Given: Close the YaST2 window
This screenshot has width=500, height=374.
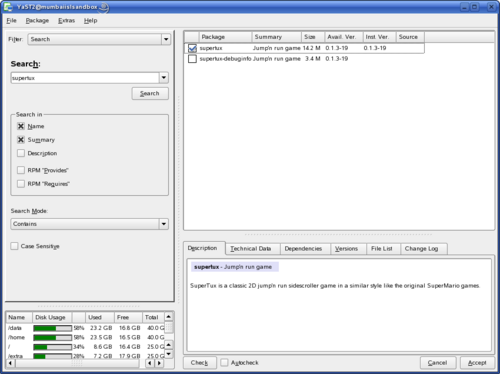Looking at the screenshot, I should coord(491,7).
